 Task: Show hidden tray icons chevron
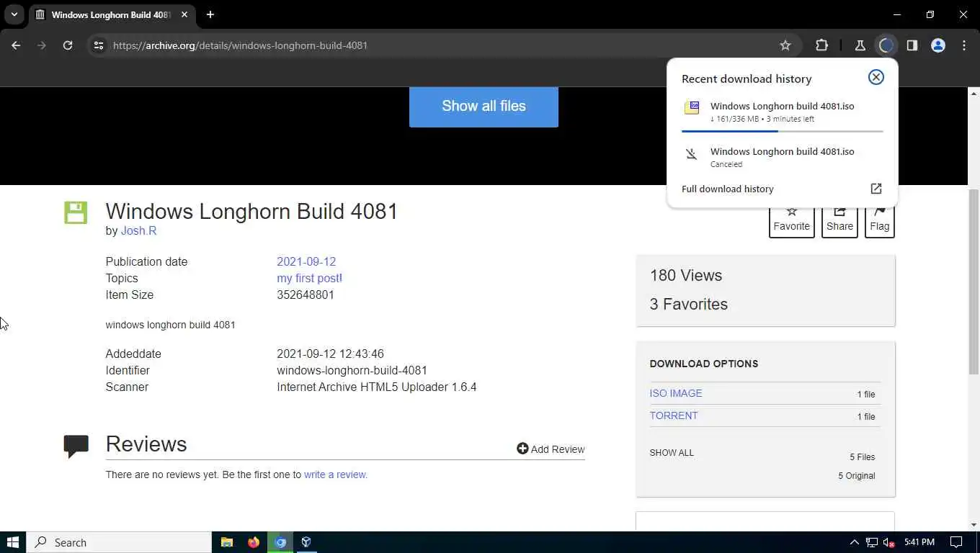pyautogui.click(x=854, y=542)
